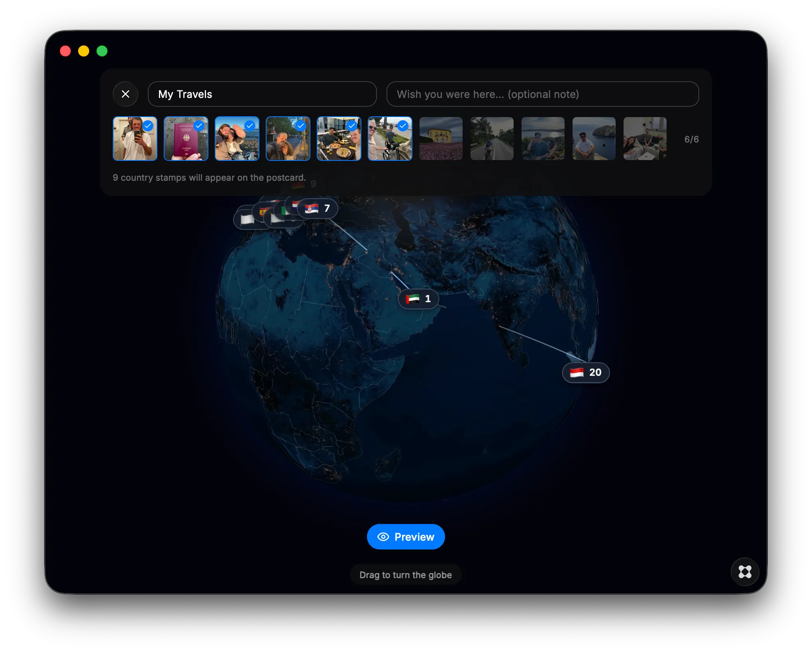Choose the man by sea cliff photo
Viewport: 812px width, 653px height.
click(x=594, y=139)
